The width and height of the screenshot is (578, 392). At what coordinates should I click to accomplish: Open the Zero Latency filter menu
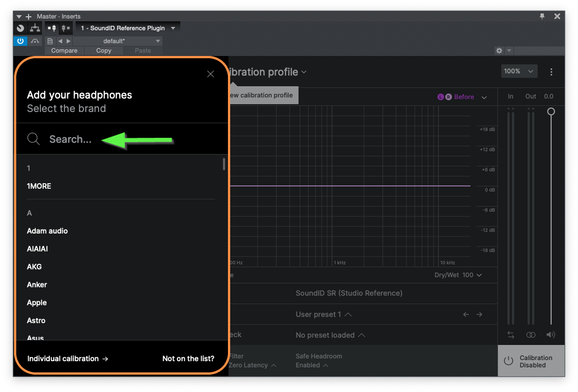click(x=252, y=365)
